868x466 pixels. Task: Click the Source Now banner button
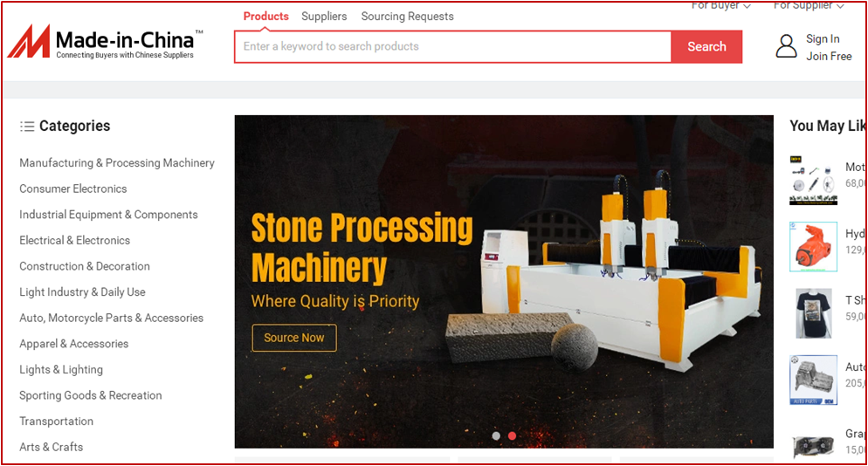[x=294, y=338]
